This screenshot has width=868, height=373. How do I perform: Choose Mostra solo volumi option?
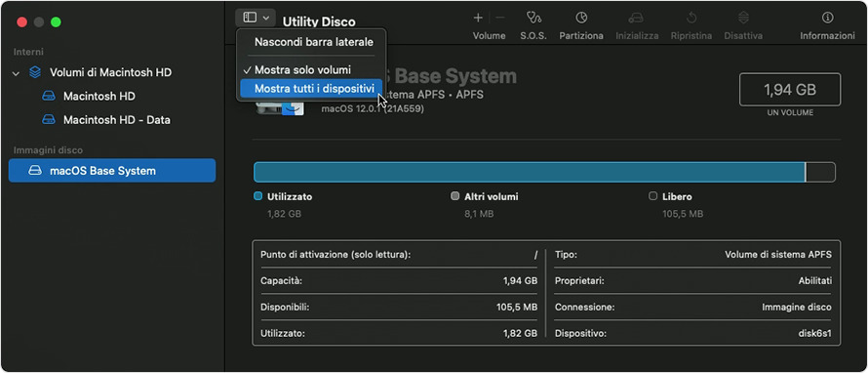[302, 70]
